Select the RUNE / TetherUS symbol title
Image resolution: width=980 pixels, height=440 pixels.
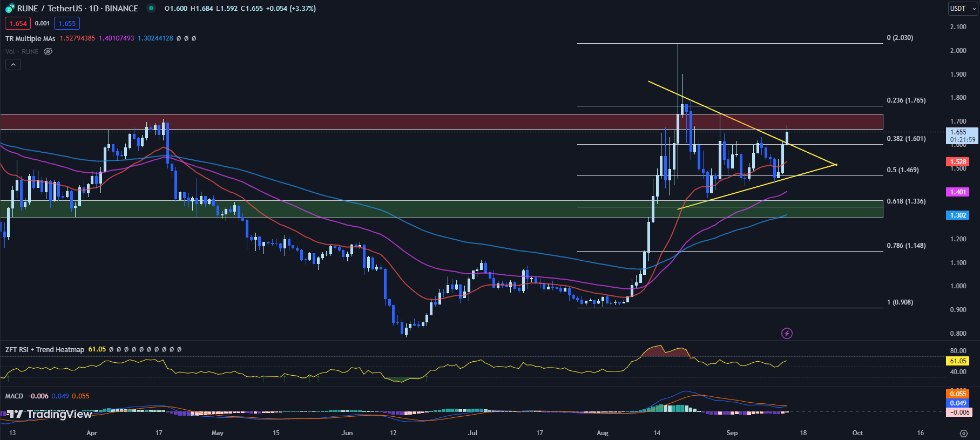(78, 8)
